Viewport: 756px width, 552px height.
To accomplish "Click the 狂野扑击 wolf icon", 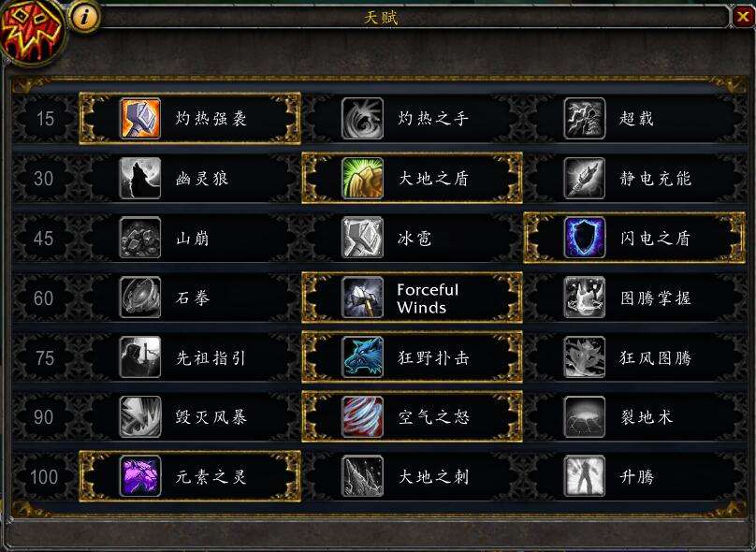I will tap(363, 357).
